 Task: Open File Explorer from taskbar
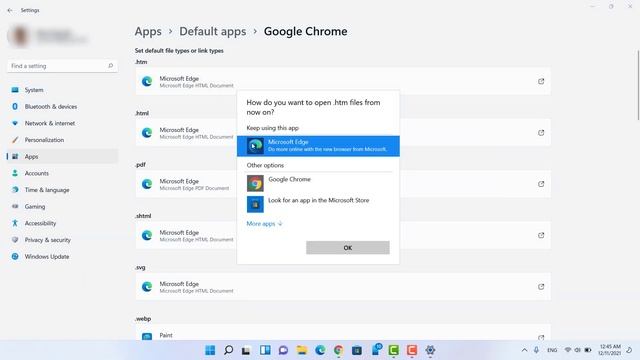point(302,350)
